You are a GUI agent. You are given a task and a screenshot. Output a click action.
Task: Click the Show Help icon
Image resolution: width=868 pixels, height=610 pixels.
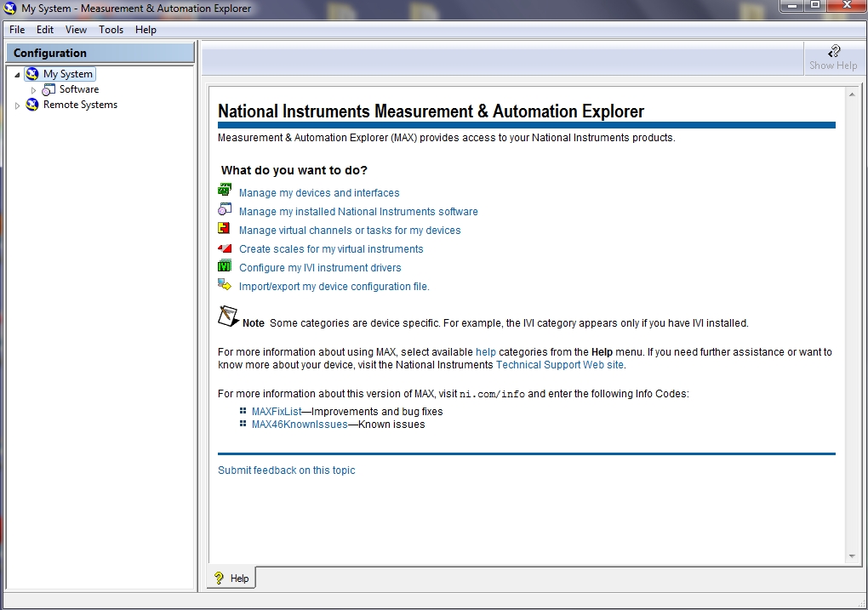tap(834, 52)
